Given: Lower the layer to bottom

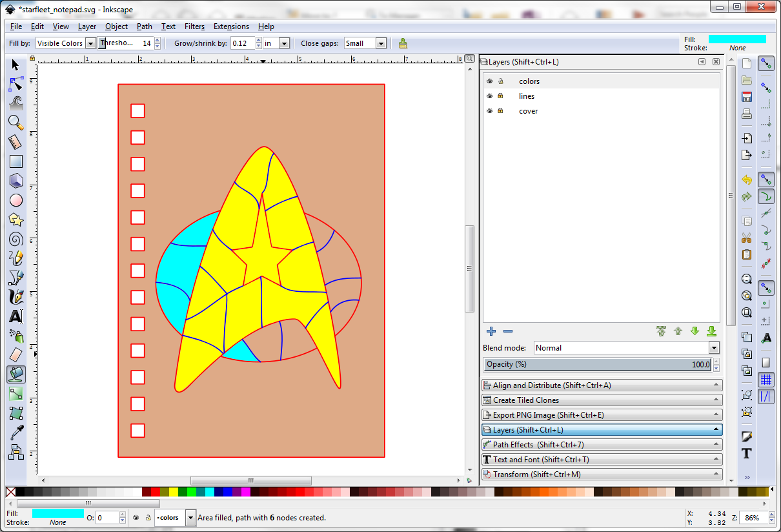Looking at the screenshot, I should [711, 331].
